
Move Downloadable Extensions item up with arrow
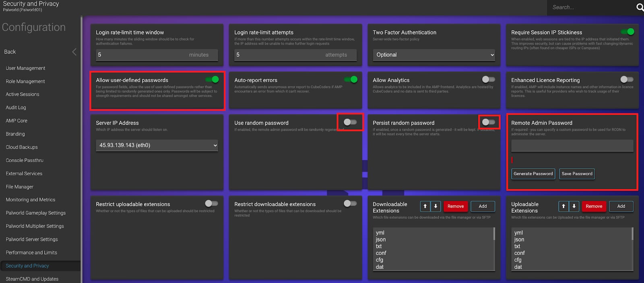pos(425,206)
